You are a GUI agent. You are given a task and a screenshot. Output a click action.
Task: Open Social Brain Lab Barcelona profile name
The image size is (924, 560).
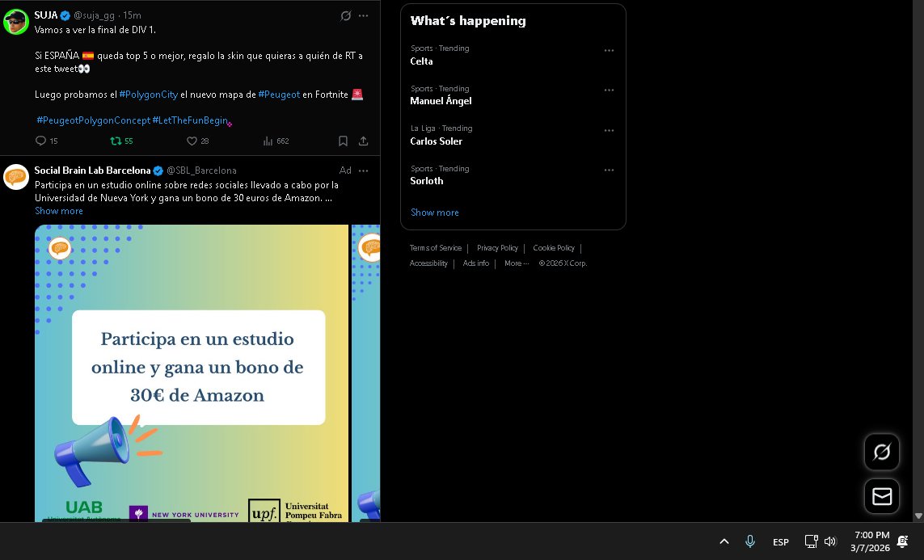[92, 171]
